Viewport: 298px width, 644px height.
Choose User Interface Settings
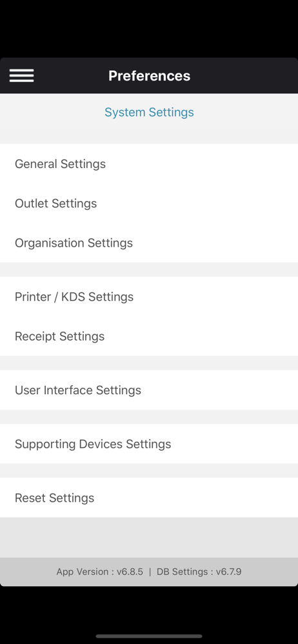pos(149,390)
